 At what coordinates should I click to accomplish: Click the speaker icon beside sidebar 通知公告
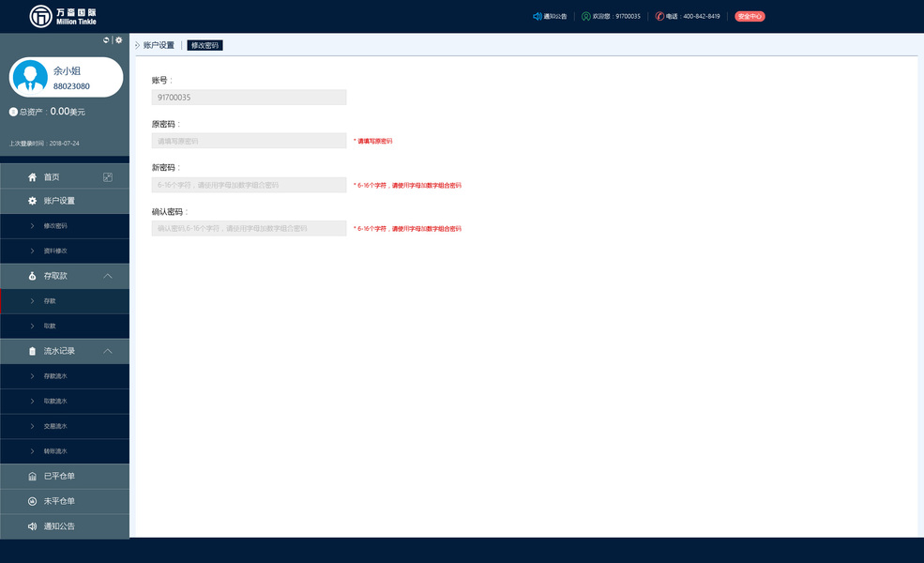(x=33, y=526)
